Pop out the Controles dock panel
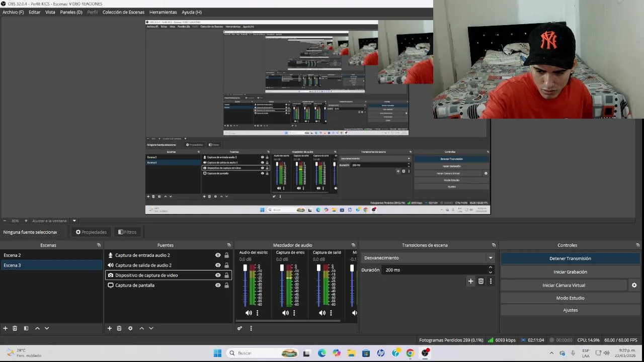The height and width of the screenshot is (362, 644). click(638, 245)
